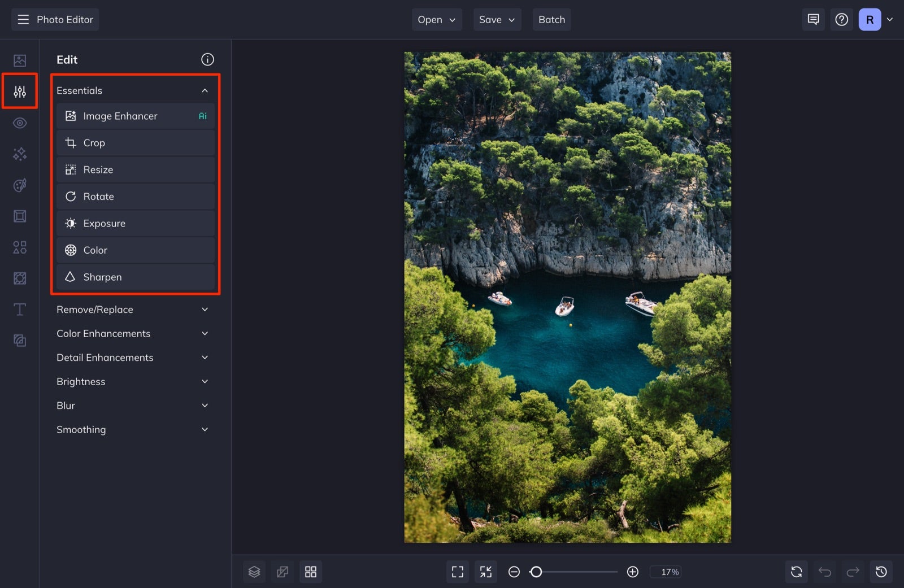This screenshot has width=904, height=588.
Task: Toggle the before/after compare view
Action: (282, 572)
